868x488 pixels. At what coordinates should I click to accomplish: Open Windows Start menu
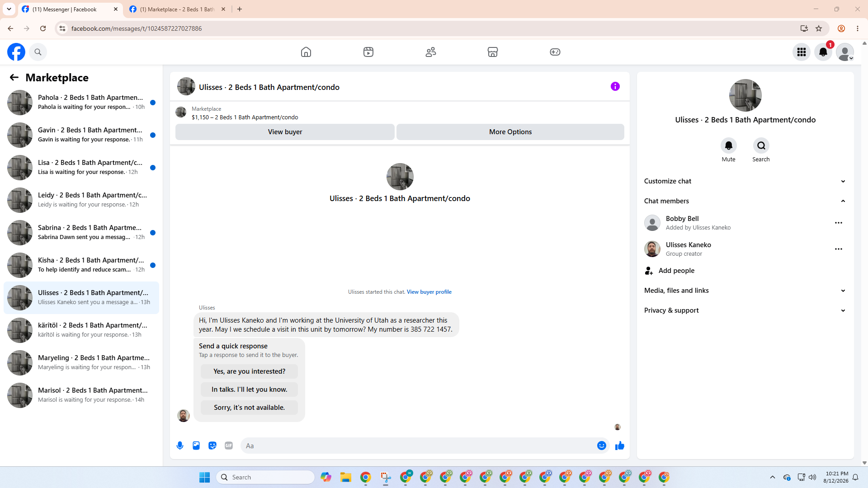[204, 477]
